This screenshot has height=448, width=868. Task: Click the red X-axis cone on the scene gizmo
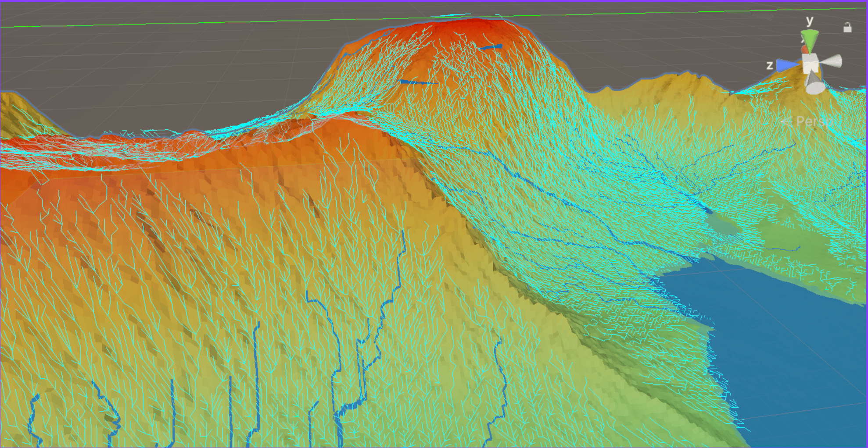[x=805, y=49]
